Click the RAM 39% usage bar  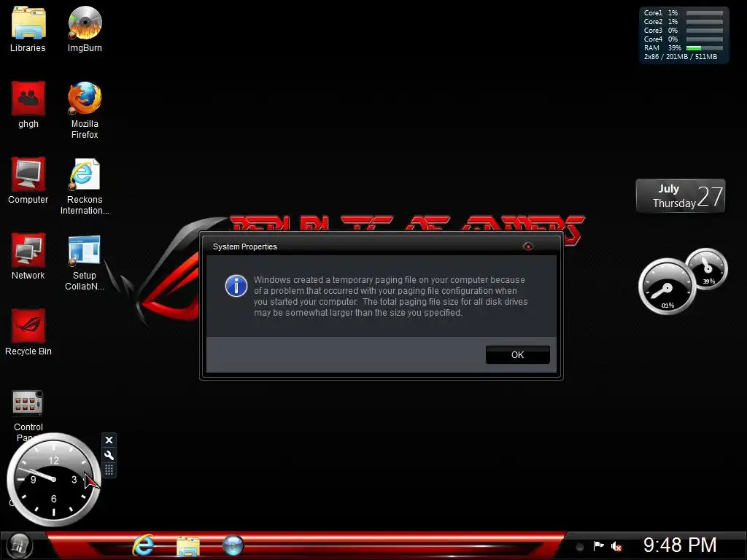tap(705, 48)
